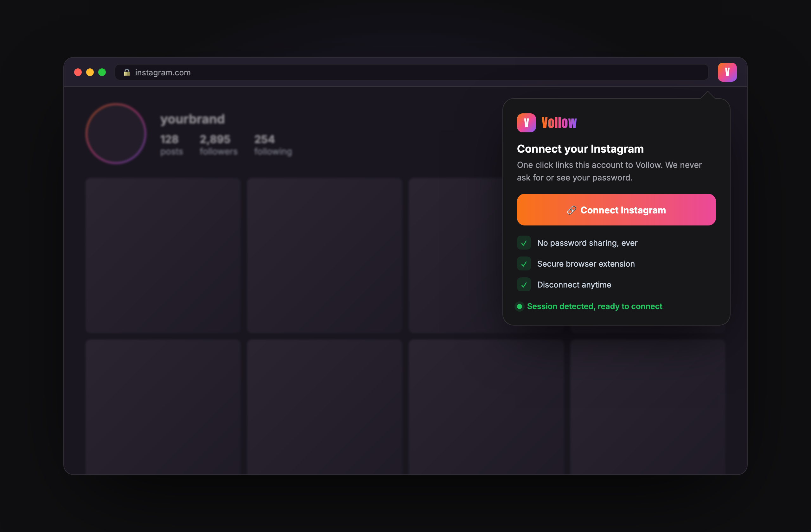Maximize the browser with the green button
Screen dimensions: 811x532
(x=102, y=72)
